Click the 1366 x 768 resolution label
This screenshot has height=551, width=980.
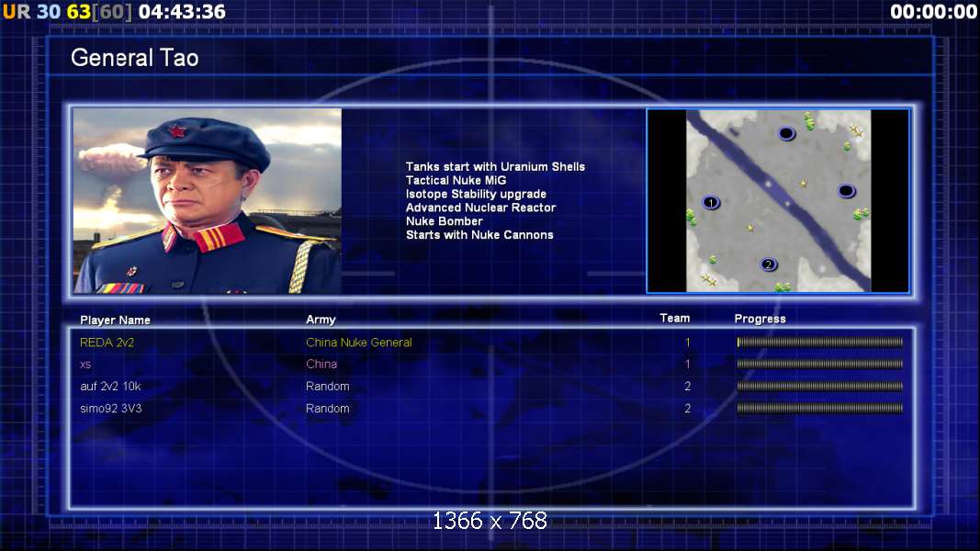coord(490,521)
